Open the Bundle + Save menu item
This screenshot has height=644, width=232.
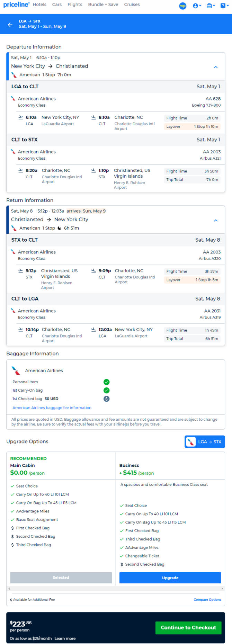103,5
